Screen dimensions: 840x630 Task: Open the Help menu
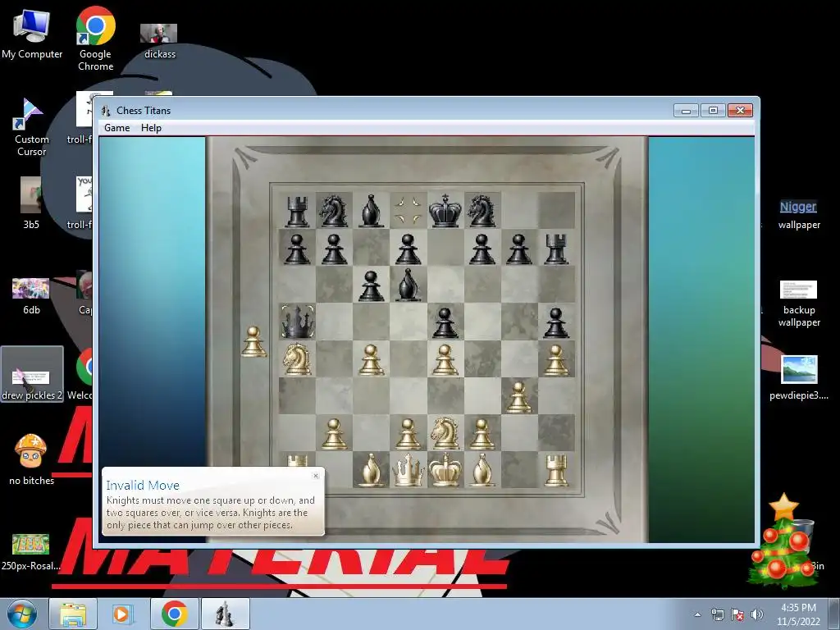pos(151,127)
